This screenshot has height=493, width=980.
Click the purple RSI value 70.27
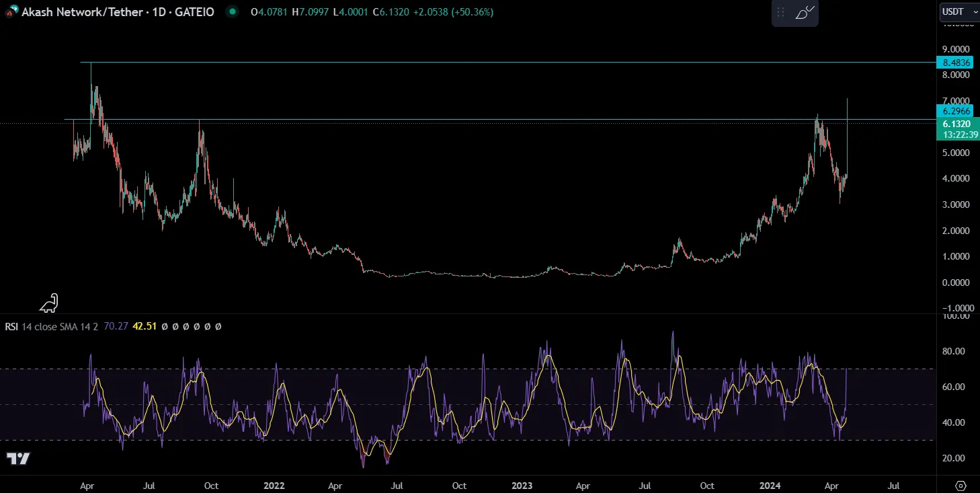[118, 326]
